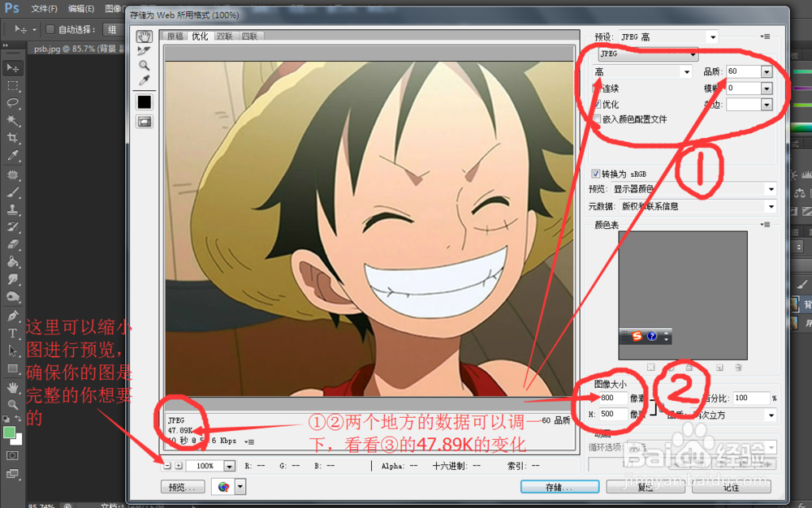
Task: Select the Pen tool
Action: coord(12,316)
